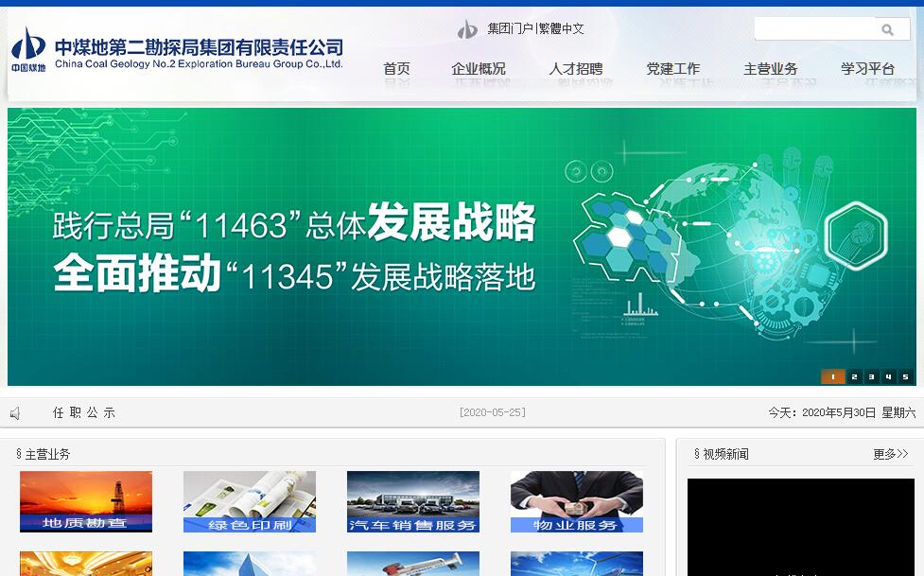Open 绿色印刷 business thumbnail

tap(250, 501)
